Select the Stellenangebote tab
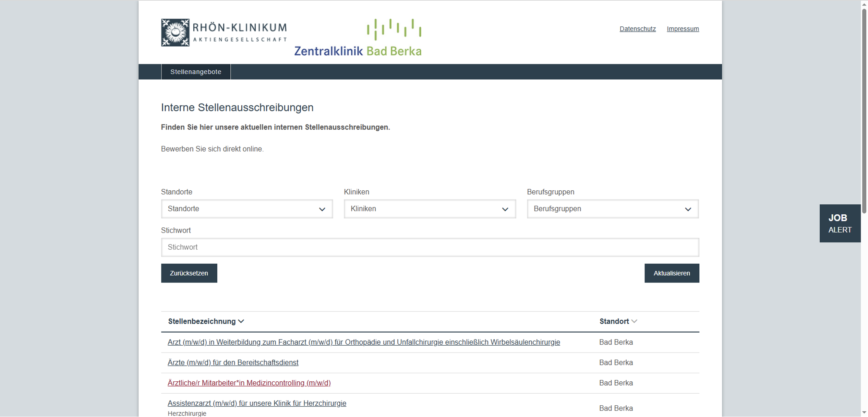This screenshot has width=868, height=417. (196, 72)
